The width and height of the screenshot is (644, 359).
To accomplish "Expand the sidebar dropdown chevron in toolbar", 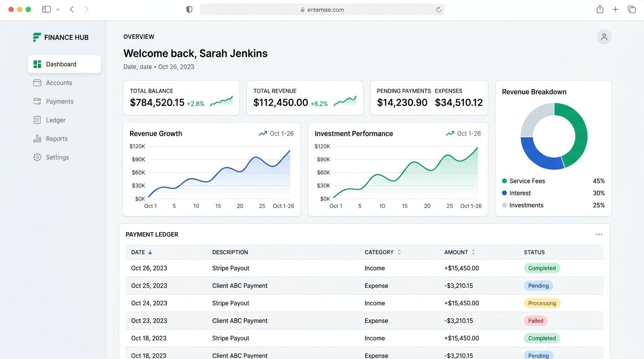I will point(58,9).
